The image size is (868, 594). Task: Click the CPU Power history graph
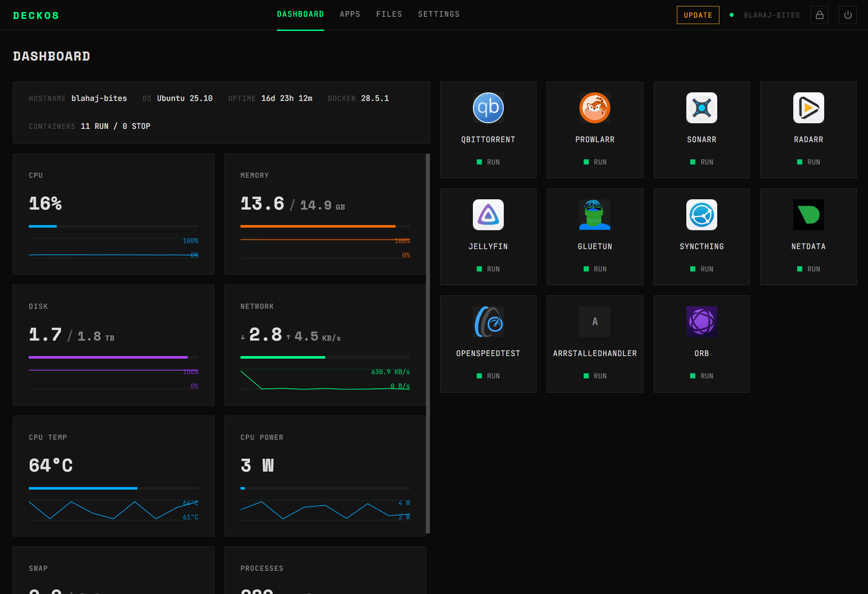(x=325, y=510)
